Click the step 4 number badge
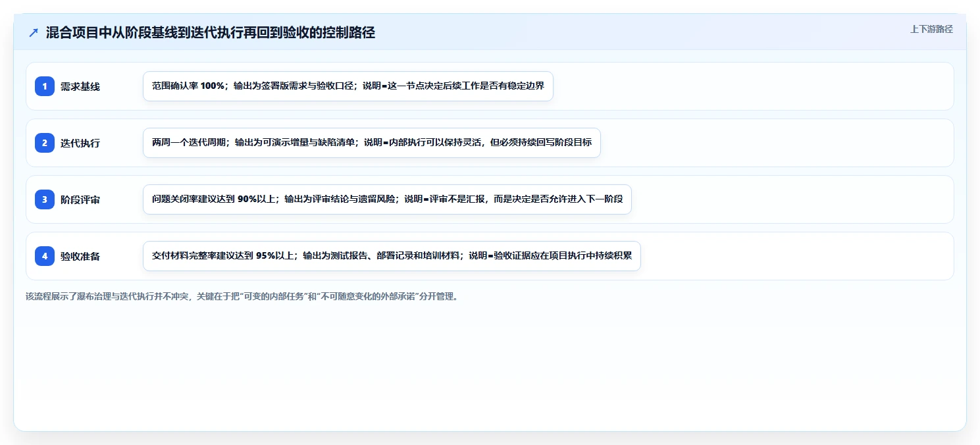 [45, 256]
